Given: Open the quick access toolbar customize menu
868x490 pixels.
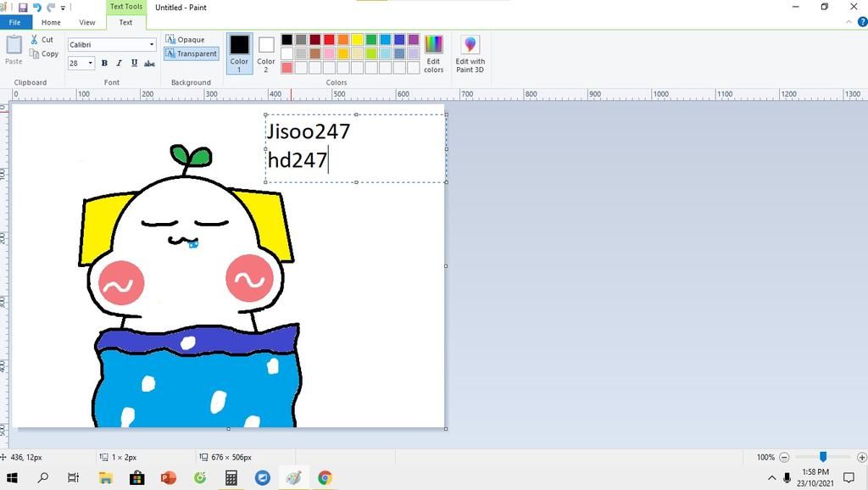Looking at the screenshot, I should [63, 7].
